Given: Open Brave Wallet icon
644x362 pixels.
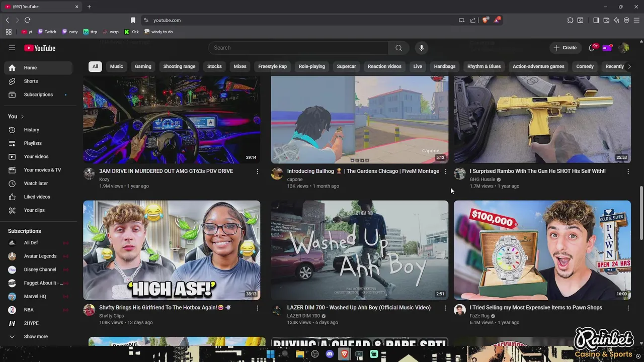Looking at the screenshot, I should pos(606,20).
